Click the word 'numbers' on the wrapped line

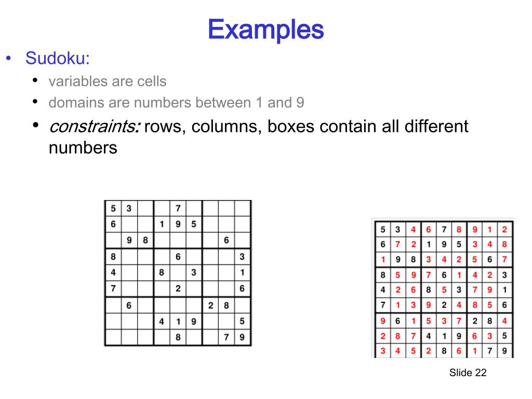(x=83, y=148)
